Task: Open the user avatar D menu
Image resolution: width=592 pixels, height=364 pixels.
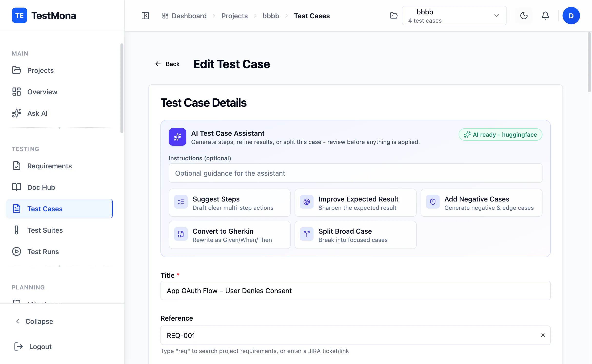Action: (571, 16)
